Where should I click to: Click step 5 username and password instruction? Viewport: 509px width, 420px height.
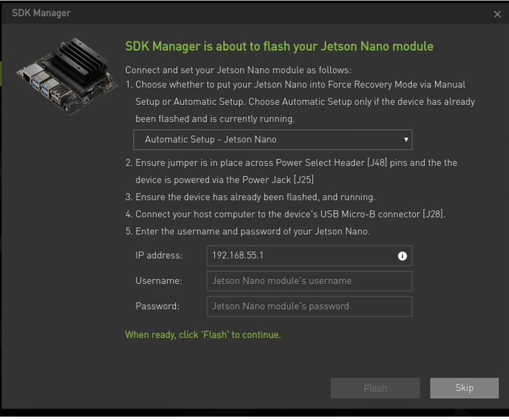[248, 231]
